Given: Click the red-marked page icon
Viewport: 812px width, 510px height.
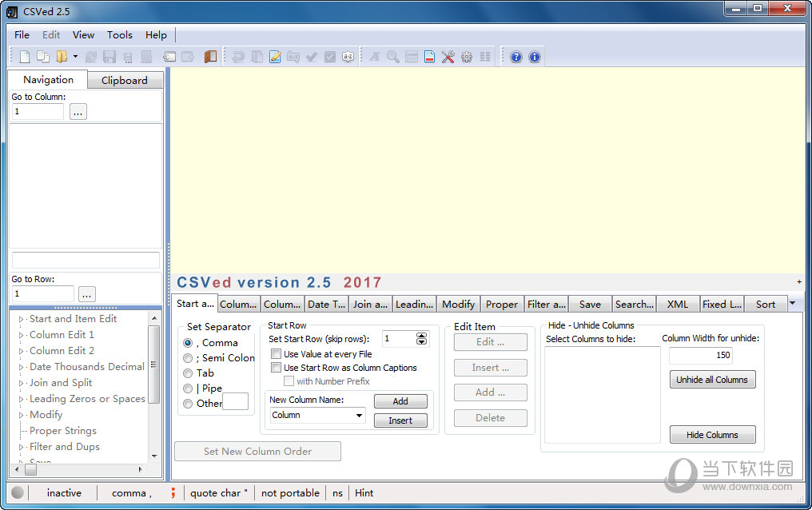Looking at the screenshot, I should coord(429,57).
